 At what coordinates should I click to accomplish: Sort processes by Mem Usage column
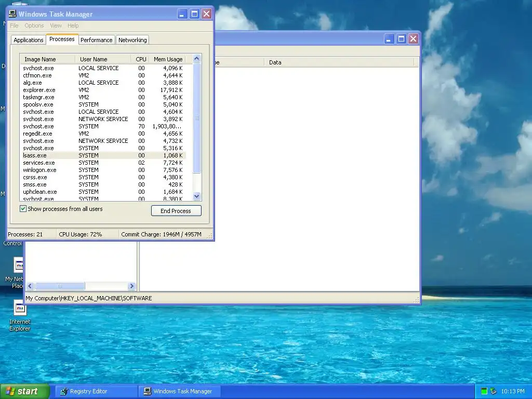[x=168, y=59]
